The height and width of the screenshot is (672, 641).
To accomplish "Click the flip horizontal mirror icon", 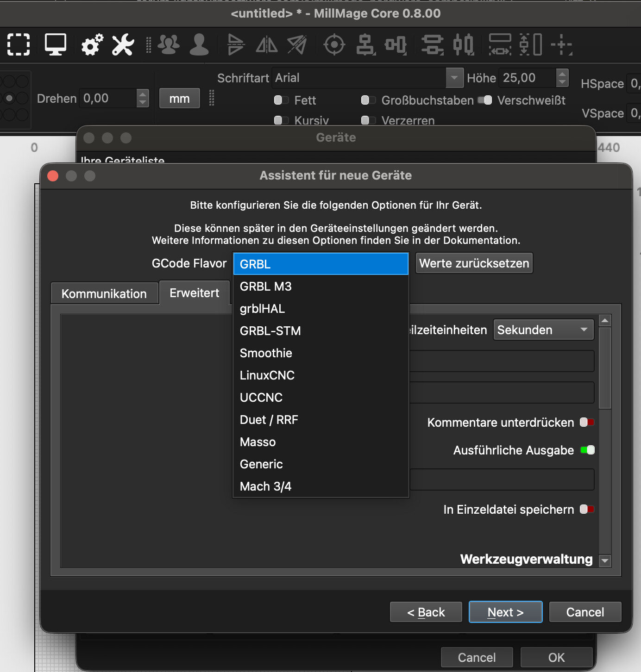I will (x=267, y=45).
